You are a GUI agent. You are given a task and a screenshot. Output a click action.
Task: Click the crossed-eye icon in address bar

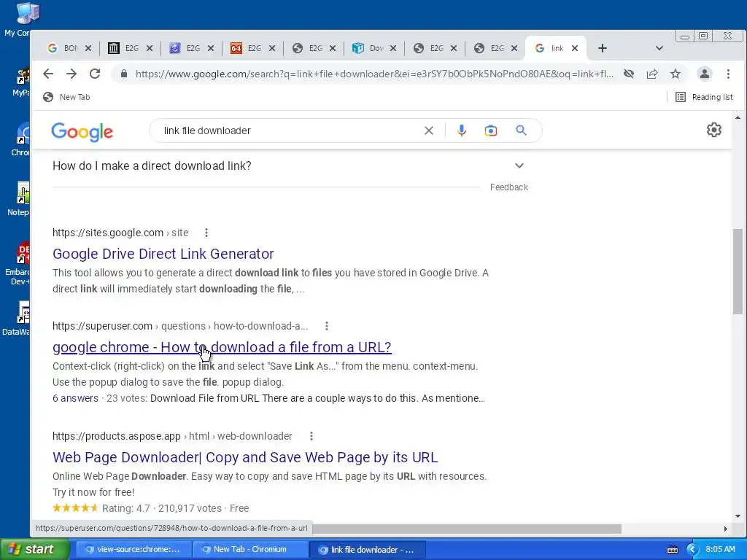click(x=629, y=74)
